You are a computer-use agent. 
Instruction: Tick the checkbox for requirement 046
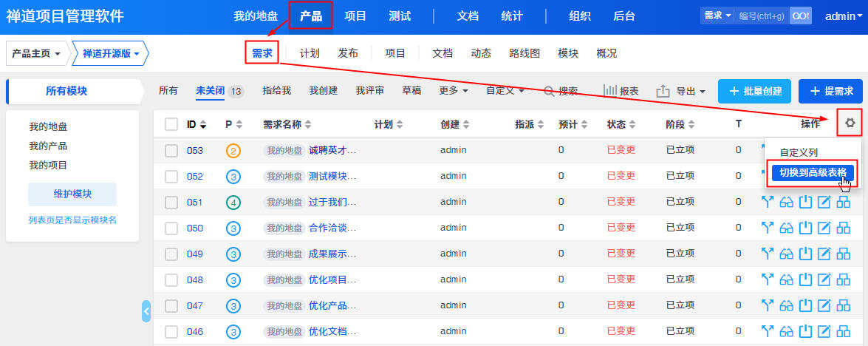(x=171, y=331)
